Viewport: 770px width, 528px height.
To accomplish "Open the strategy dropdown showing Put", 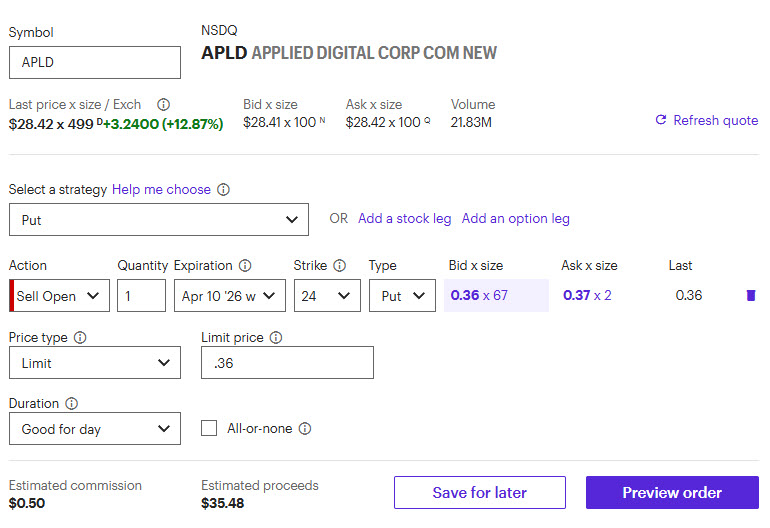I will coord(159,219).
